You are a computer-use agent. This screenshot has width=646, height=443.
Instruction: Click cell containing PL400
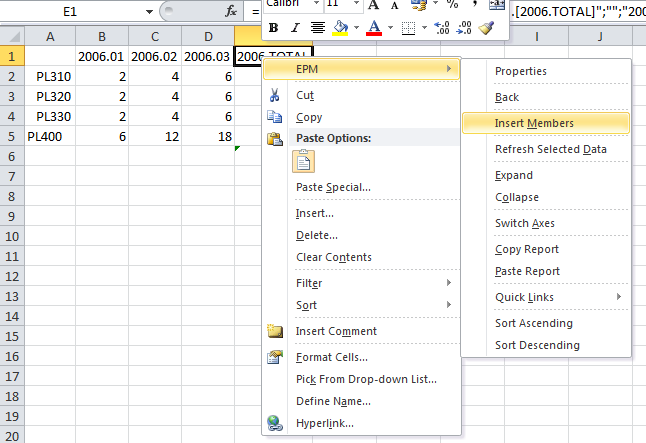pyautogui.click(x=50, y=136)
